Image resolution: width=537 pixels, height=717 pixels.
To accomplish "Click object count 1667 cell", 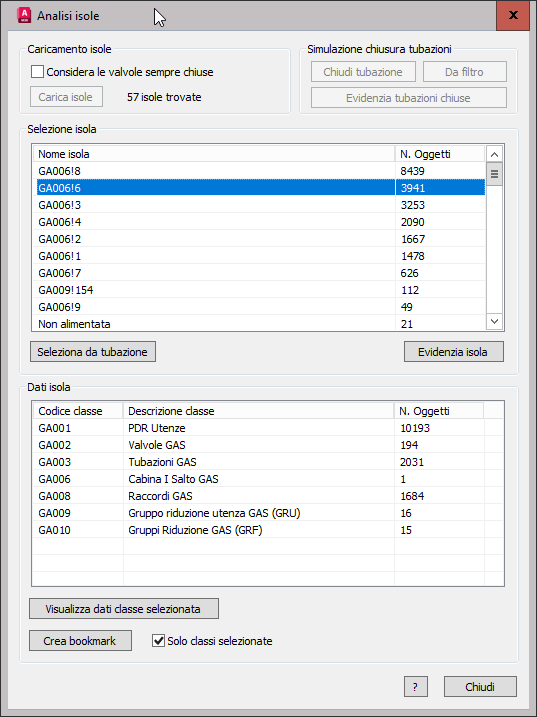I will click(x=440, y=239).
